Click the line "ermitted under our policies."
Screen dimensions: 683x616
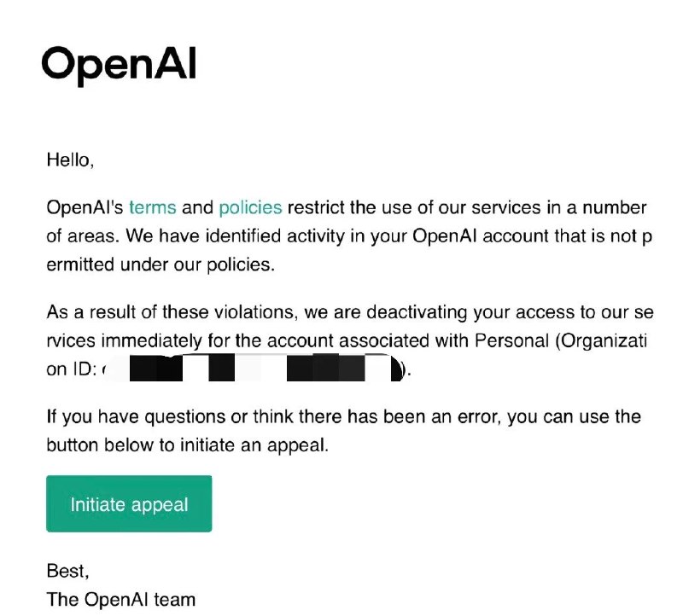tap(161, 264)
